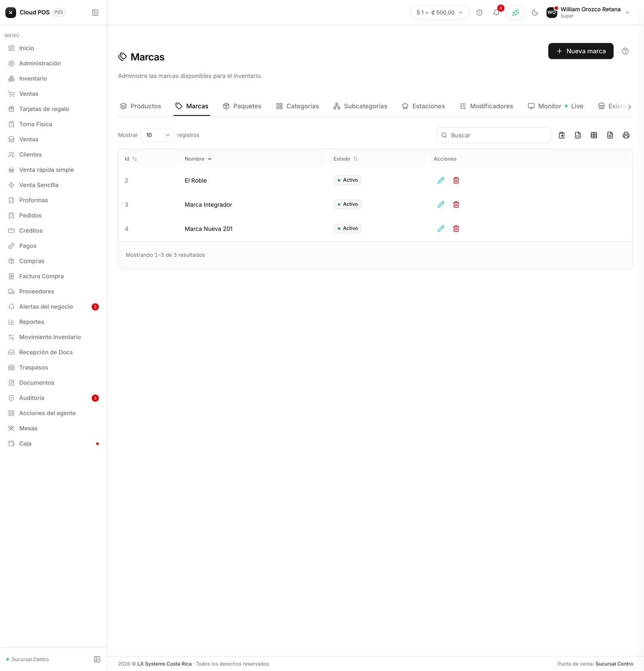Open the exchange rate dropdown
Image resolution: width=644 pixels, height=671 pixels.
tap(440, 12)
